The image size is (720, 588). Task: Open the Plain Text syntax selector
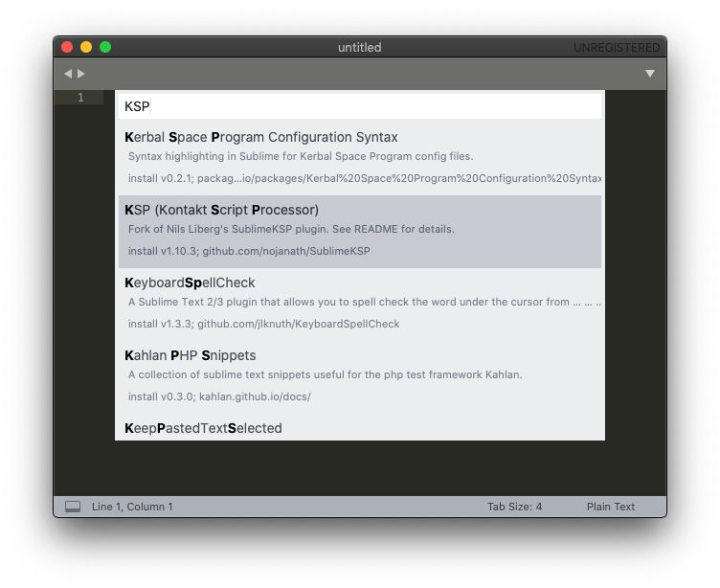[x=610, y=507]
